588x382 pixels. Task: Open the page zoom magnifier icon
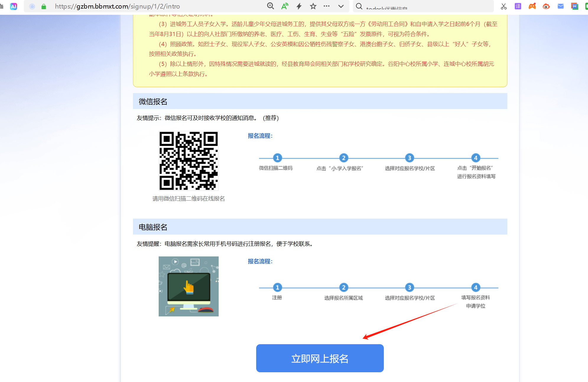(x=270, y=6)
